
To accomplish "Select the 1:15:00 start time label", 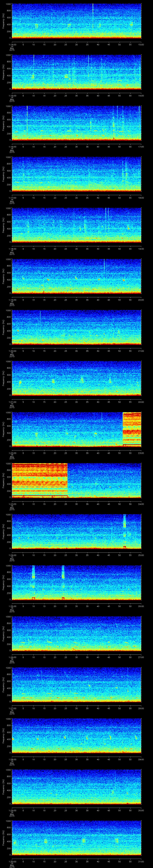I will tap(12, 96).
